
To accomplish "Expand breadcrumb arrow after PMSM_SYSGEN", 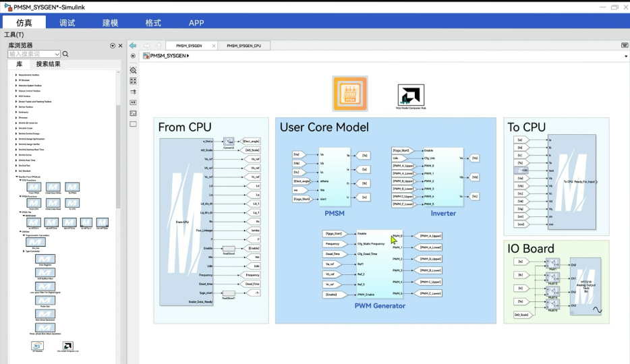I will [188, 56].
